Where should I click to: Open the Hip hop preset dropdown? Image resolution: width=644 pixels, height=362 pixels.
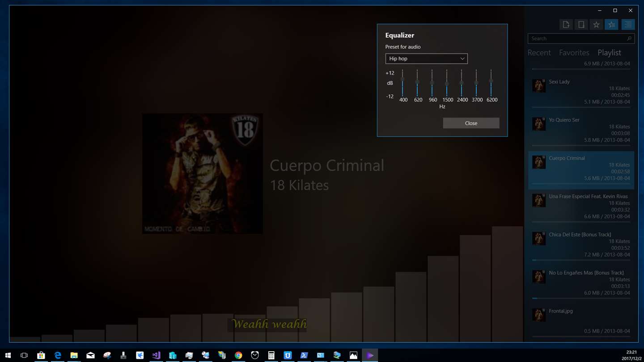click(426, 59)
